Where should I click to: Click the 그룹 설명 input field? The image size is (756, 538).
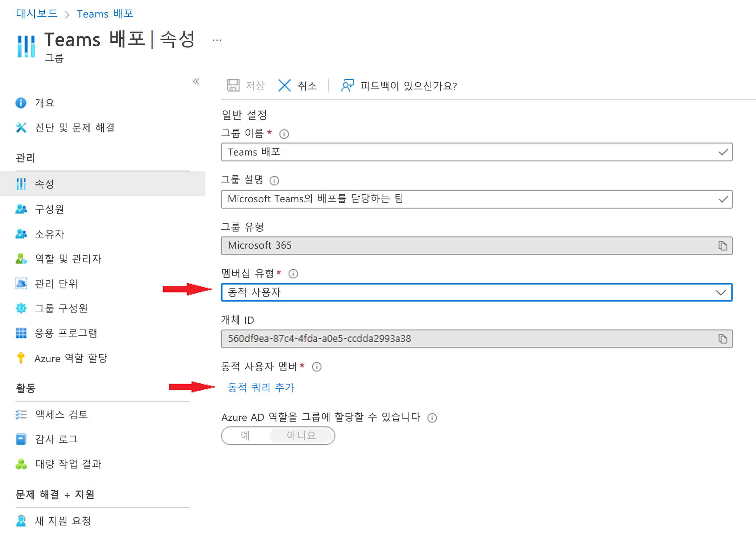(x=477, y=199)
